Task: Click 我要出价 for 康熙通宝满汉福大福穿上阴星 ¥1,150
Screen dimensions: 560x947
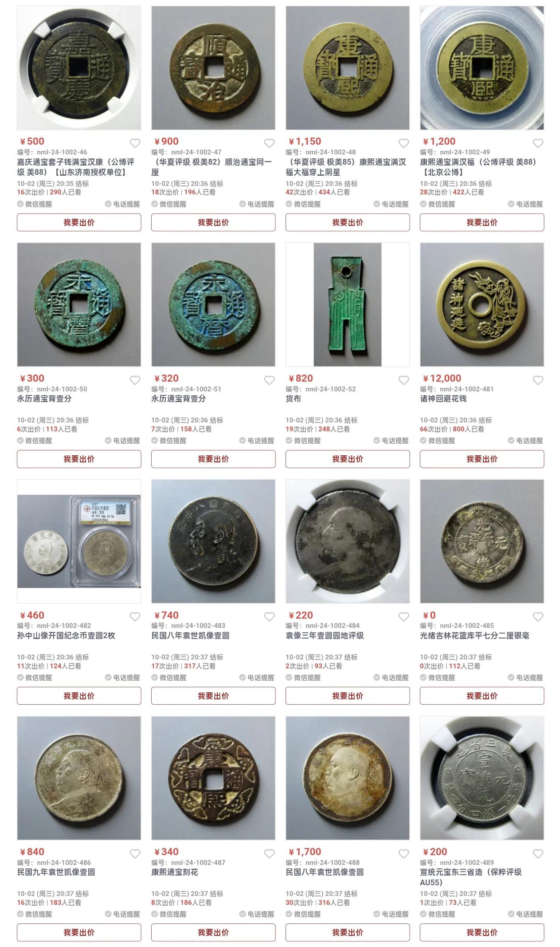Action: 348,222
